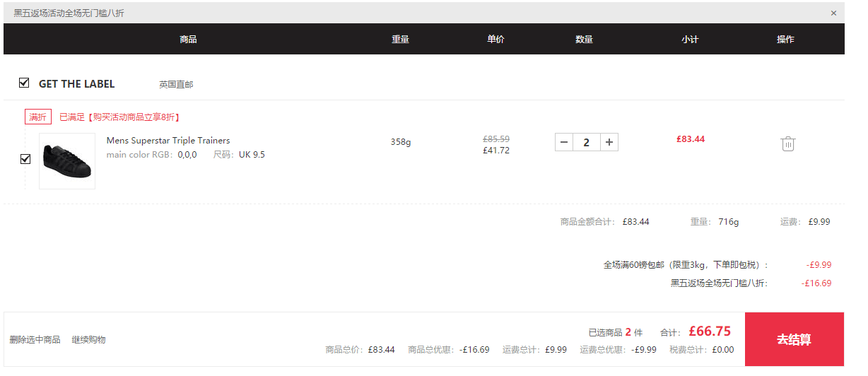Click the 满折 promotion tag
Viewport: 868px width, 376px height.
click(x=38, y=117)
